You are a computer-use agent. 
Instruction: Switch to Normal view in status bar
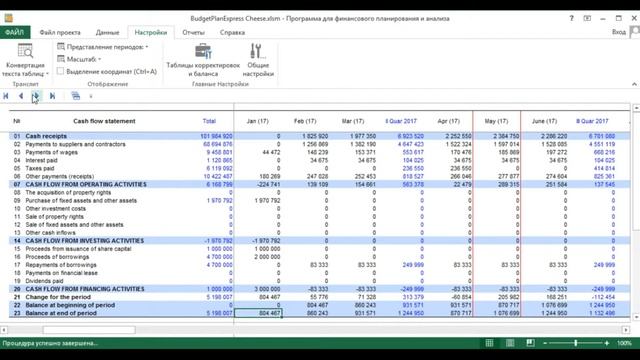[489, 343]
